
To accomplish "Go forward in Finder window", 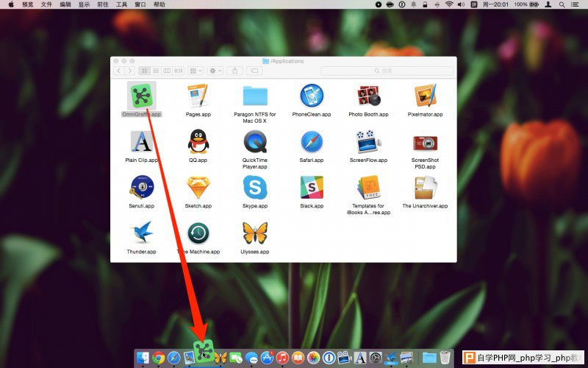I will [130, 71].
